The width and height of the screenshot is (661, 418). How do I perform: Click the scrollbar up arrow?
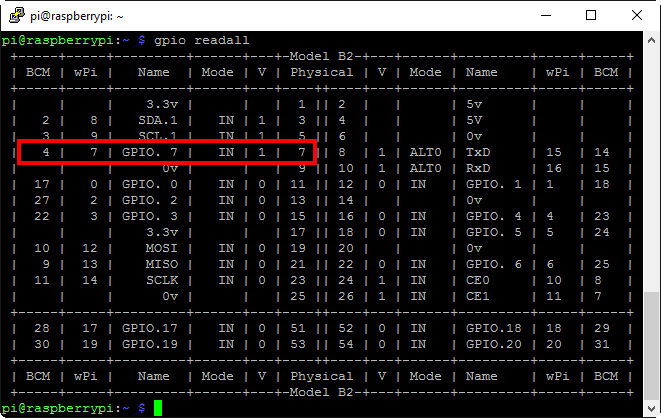651,40
